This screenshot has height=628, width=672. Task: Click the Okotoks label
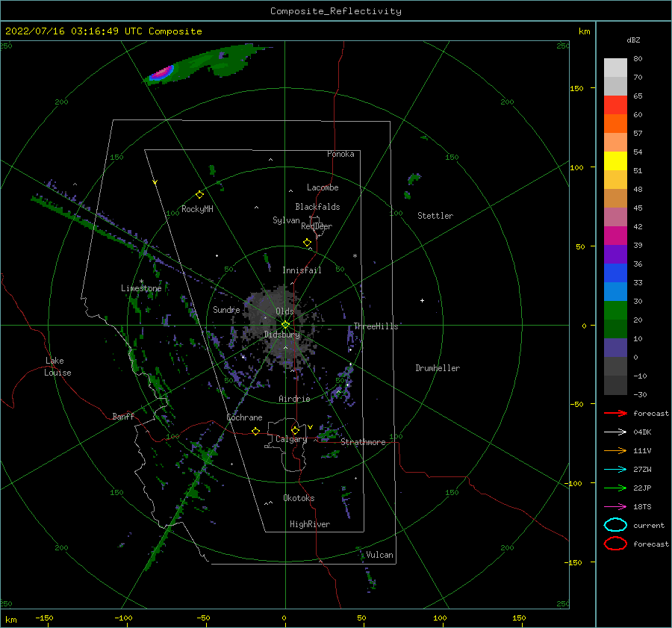tap(299, 498)
